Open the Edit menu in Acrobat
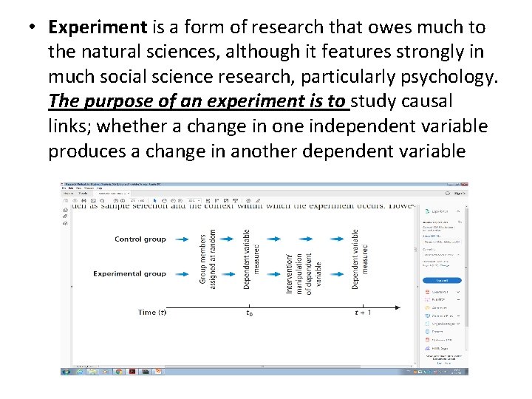532x399 pixels. (71, 188)
